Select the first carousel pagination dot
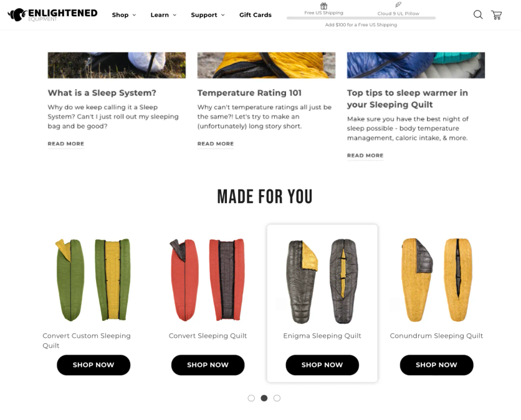The height and width of the screenshot is (420, 521). (x=251, y=398)
